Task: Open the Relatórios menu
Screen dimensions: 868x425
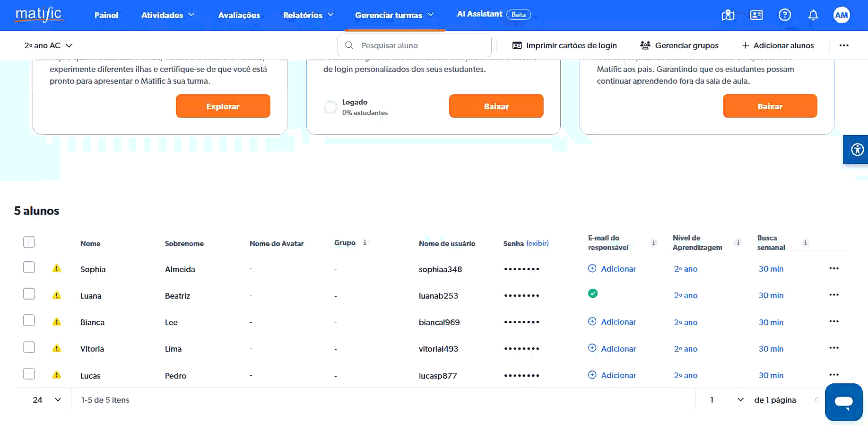Action: (308, 15)
